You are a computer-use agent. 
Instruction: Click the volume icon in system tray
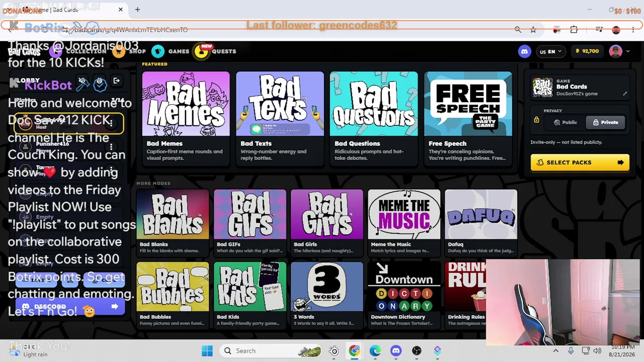(x=597, y=350)
